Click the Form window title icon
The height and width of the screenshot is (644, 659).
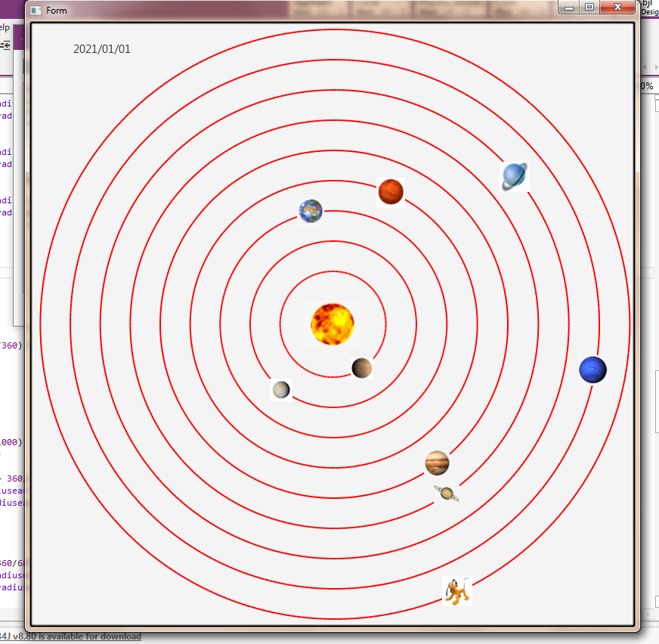(x=36, y=11)
